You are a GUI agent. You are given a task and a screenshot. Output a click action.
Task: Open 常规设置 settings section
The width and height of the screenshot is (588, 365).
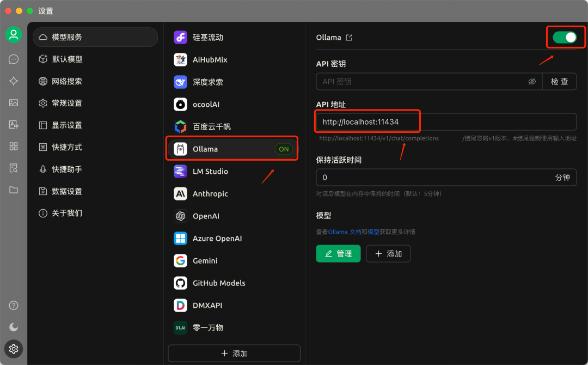click(95, 103)
